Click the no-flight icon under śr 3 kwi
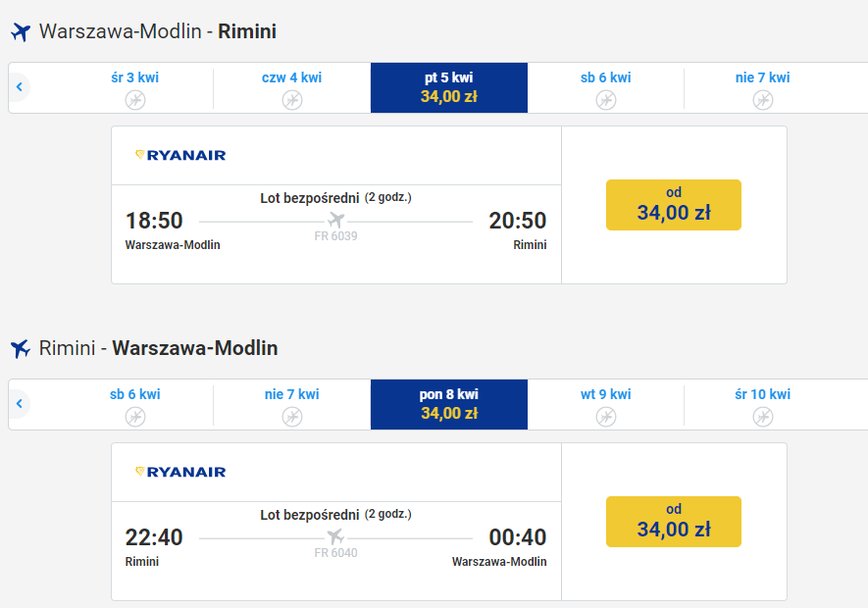Screen dimensions: 868x608 (135, 100)
